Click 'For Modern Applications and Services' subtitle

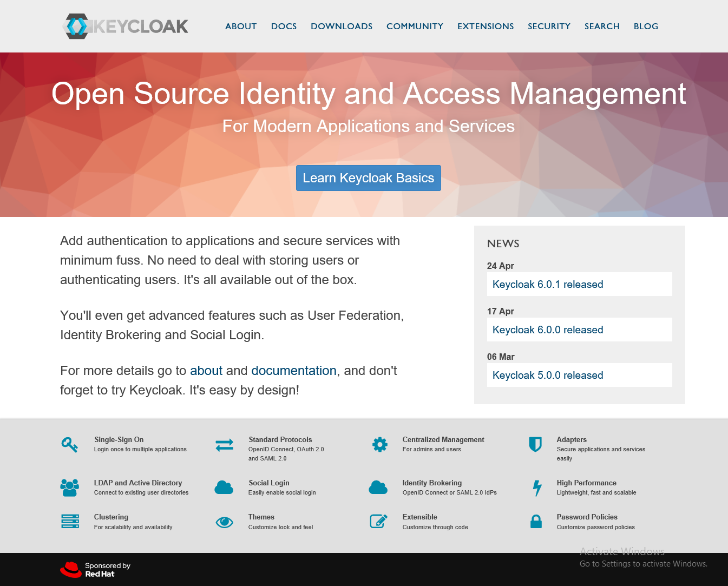(369, 126)
